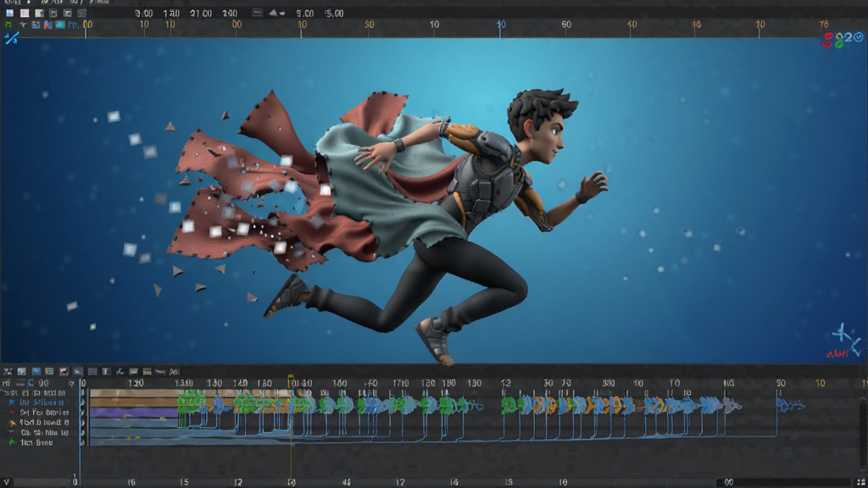Click the first icon in the timeline toolbar
Screen dimensions: 868x488
point(8,371)
